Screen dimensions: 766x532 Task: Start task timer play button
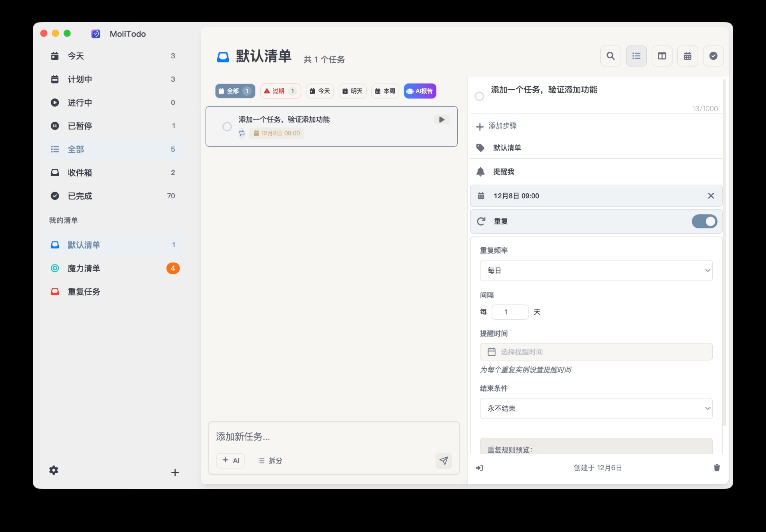[441, 119]
